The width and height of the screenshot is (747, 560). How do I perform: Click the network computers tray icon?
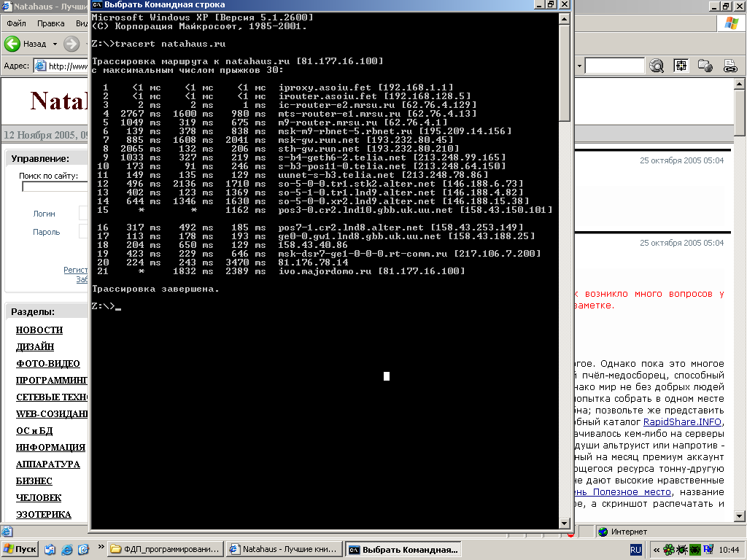point(708,550)
